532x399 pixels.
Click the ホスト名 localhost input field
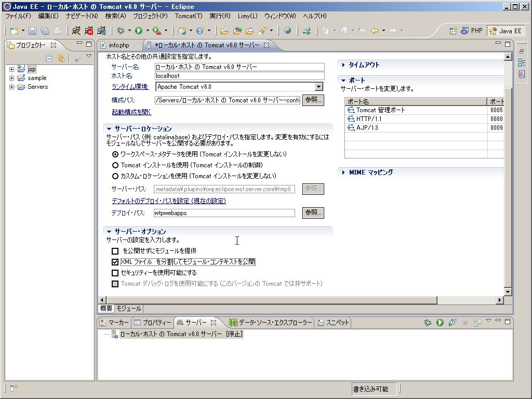(x=240, y=76)
